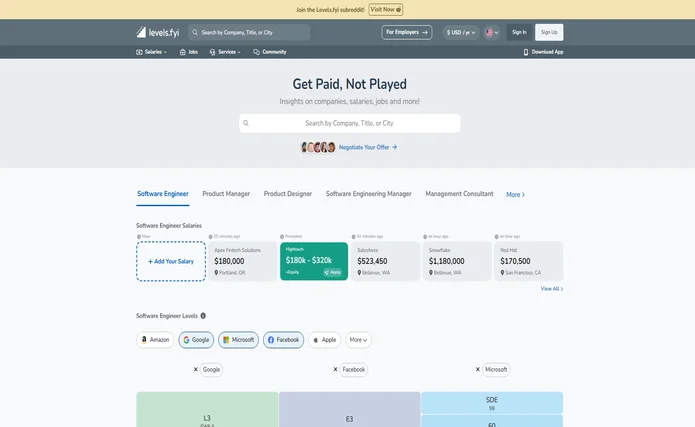695x427 pixels.
Task: Expand the Salaries navigation menu
Action: coord(152,52)
